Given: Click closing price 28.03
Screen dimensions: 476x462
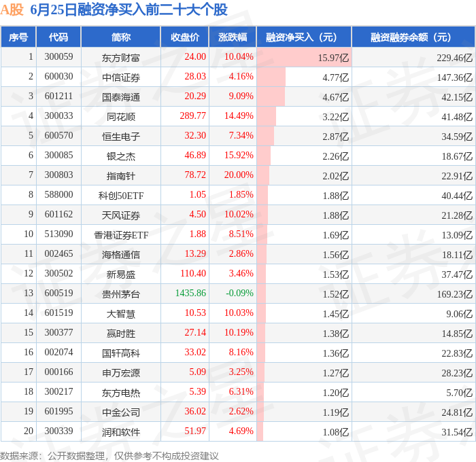Looking at the screenshot, I should click(x=195, y=77).
